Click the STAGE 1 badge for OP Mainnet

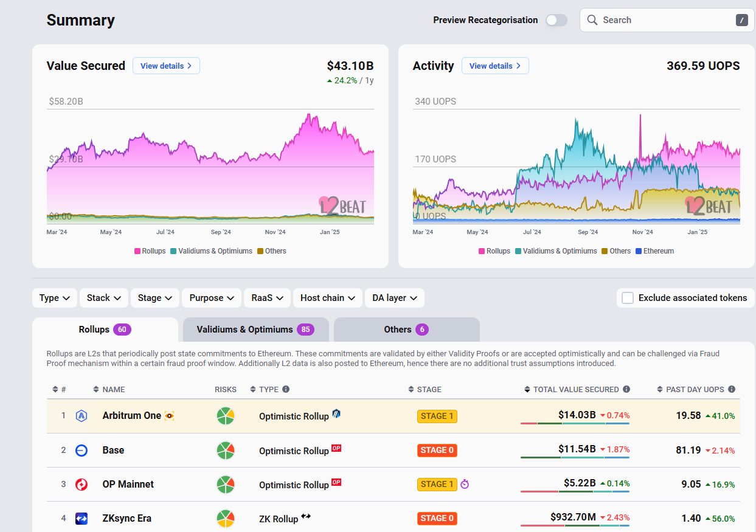pos(437,485)
